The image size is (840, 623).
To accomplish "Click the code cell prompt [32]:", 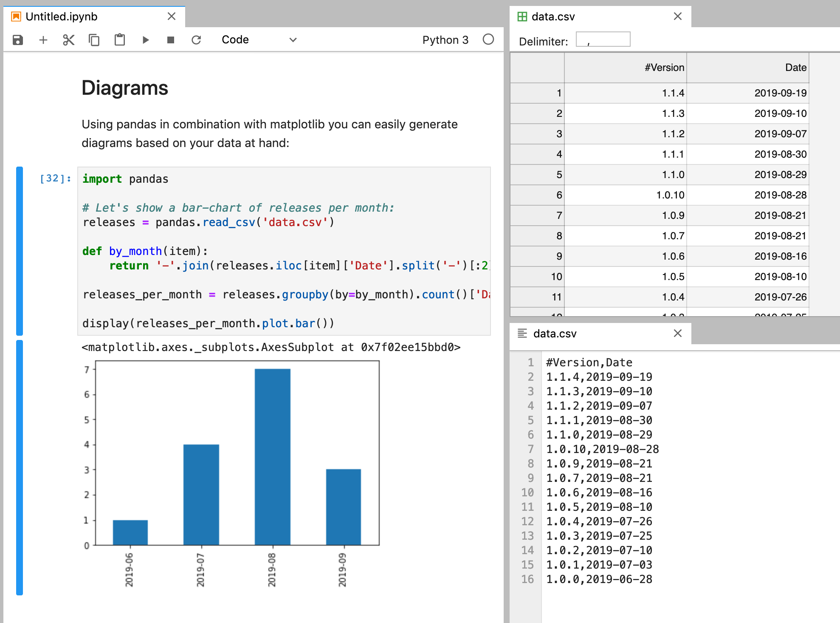I will (55, 178).
